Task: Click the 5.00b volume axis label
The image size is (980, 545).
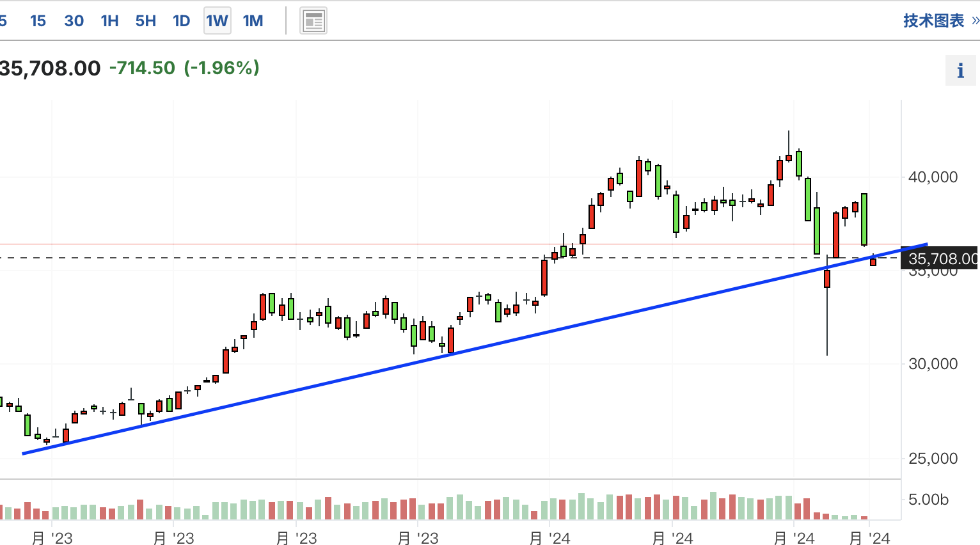Action: [x=928, y=500]
